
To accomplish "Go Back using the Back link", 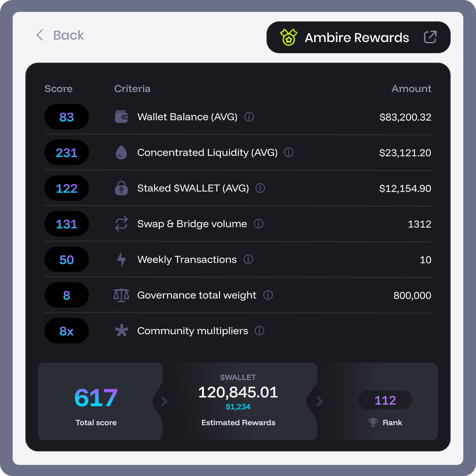I will pos(68,35).
